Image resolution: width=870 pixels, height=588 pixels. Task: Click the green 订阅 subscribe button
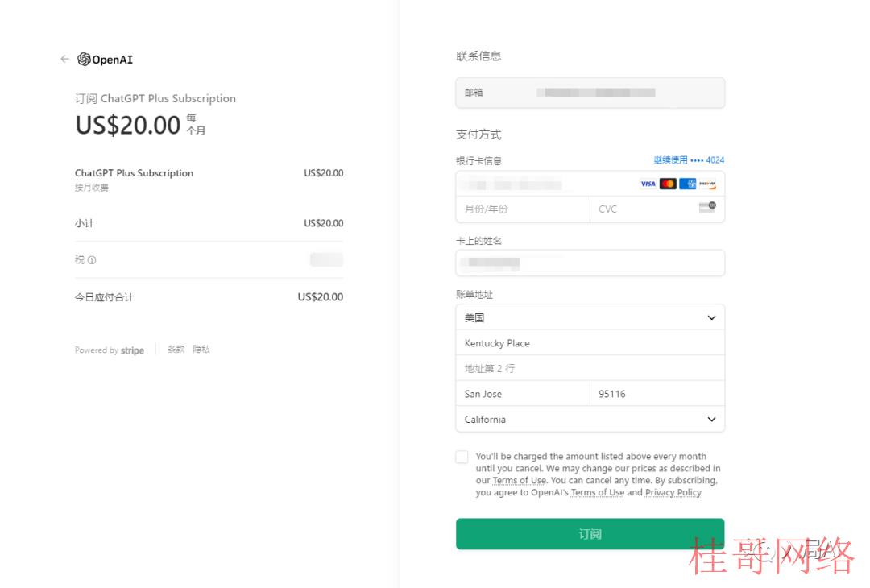coord(590,534)
